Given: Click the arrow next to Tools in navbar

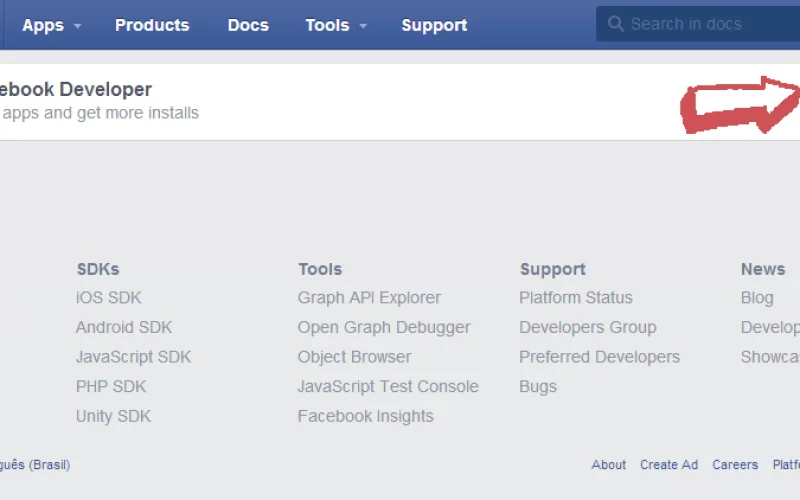Looking at the screenshot, I should (363, 26).
